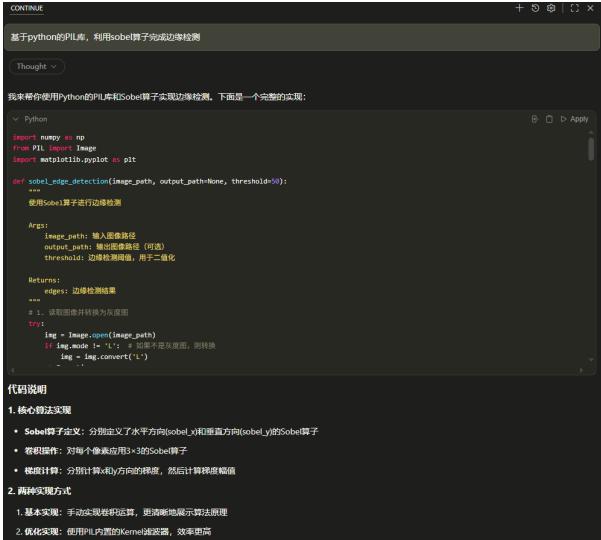The image size is (601, 540).
Task: Click 'threshold:' docstring parameter line
Action: [110, 258]
